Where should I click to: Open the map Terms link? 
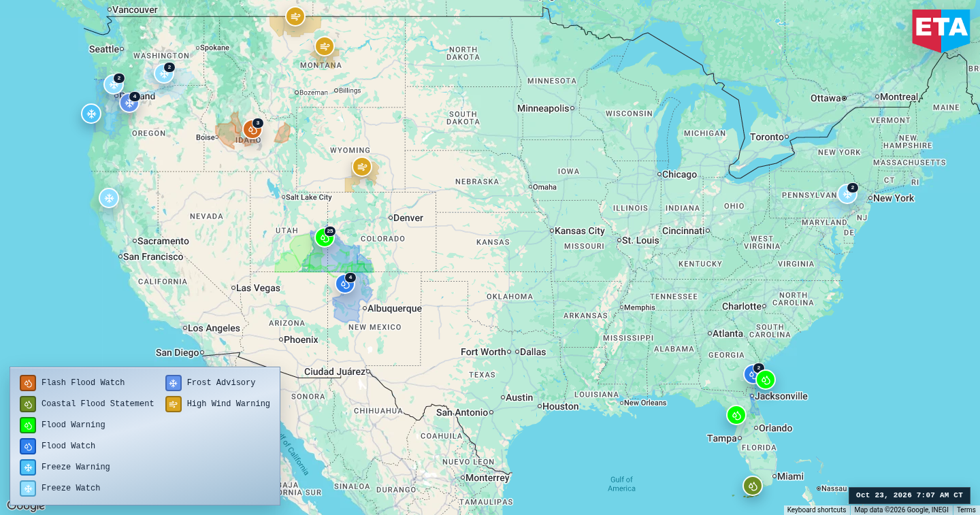pyautogui.click(x=966, y=510)
